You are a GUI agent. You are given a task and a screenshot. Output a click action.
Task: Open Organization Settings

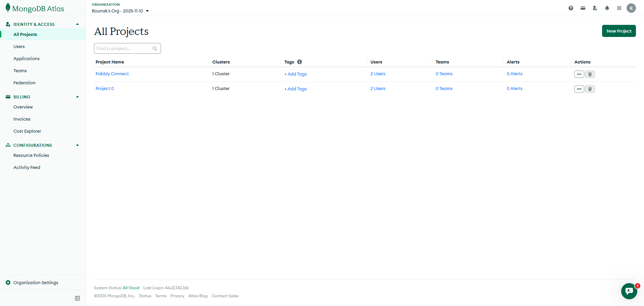36,282
